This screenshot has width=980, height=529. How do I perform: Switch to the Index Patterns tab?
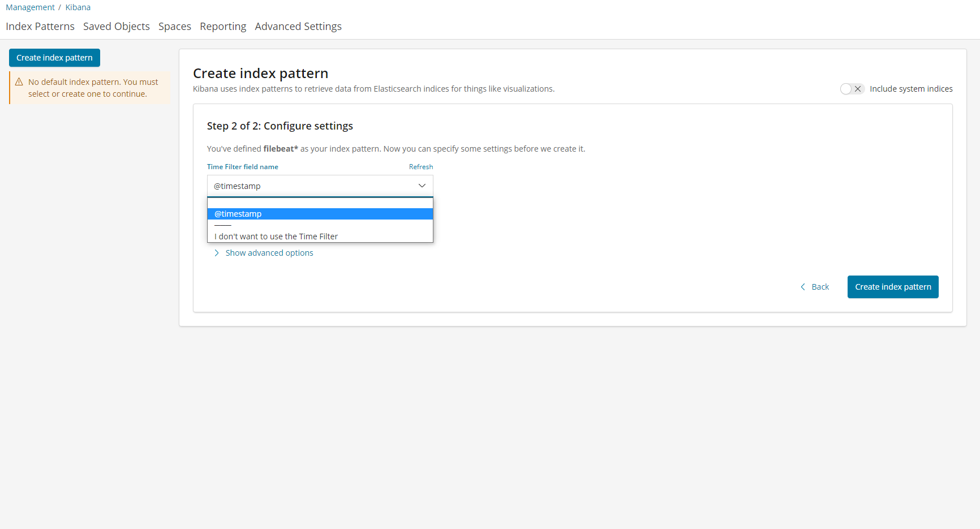point(40,27)
